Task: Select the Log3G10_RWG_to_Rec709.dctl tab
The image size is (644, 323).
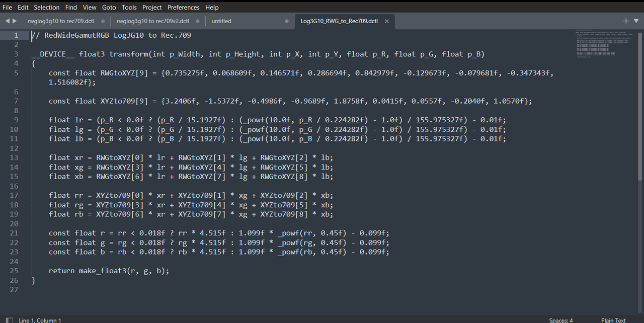Action: pyautogui.click(x=339, y=21)
